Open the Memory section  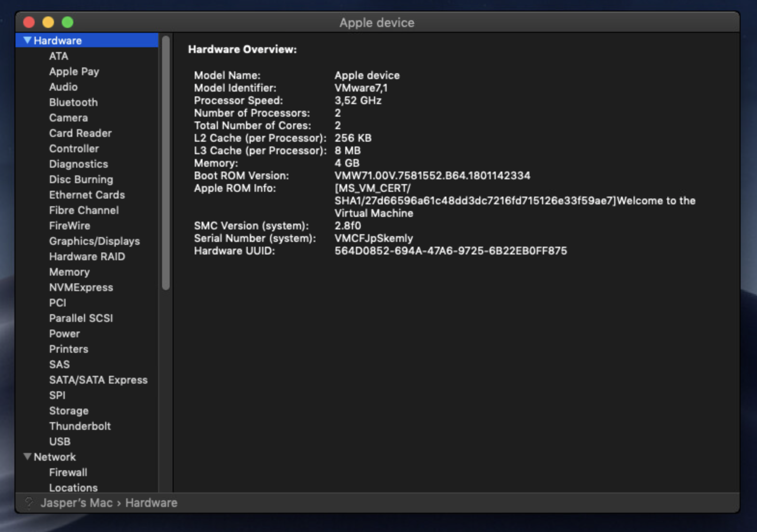(x=69, y=272)
